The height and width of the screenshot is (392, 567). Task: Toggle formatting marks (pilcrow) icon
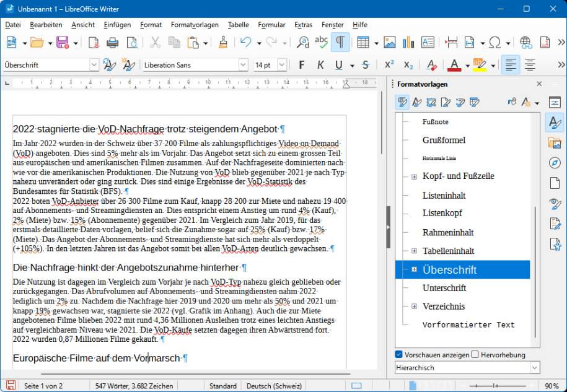tap(340, 42)
